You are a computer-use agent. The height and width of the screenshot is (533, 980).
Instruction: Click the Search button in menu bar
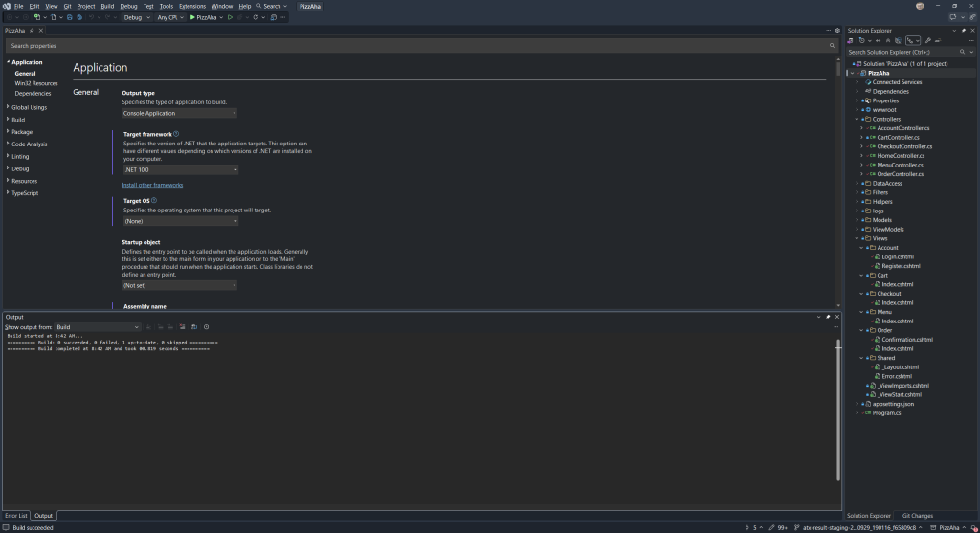coord(272,7)
